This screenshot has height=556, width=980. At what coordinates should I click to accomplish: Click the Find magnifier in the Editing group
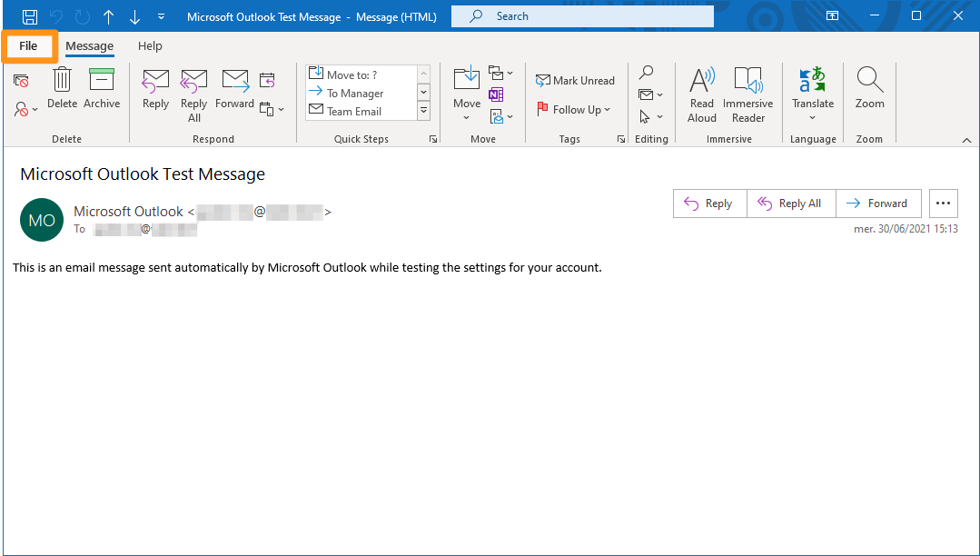pyautogui.click(x=647, y=73)
